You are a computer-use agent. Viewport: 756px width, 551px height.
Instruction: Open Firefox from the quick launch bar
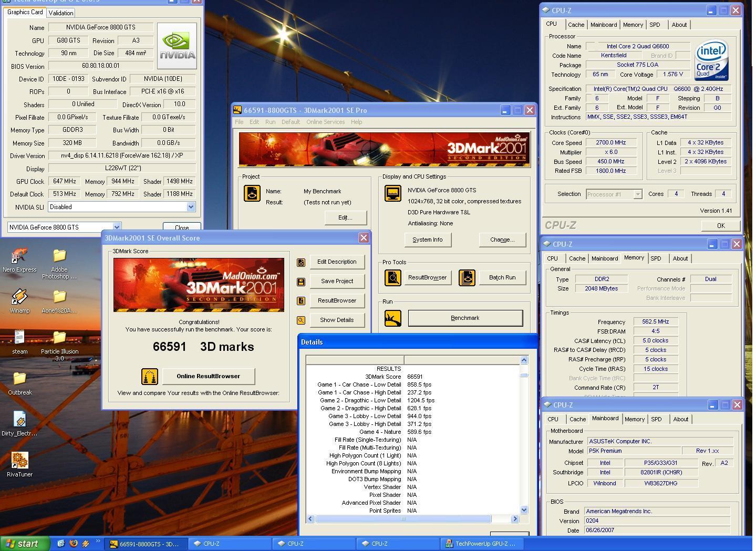coord(74,544)
